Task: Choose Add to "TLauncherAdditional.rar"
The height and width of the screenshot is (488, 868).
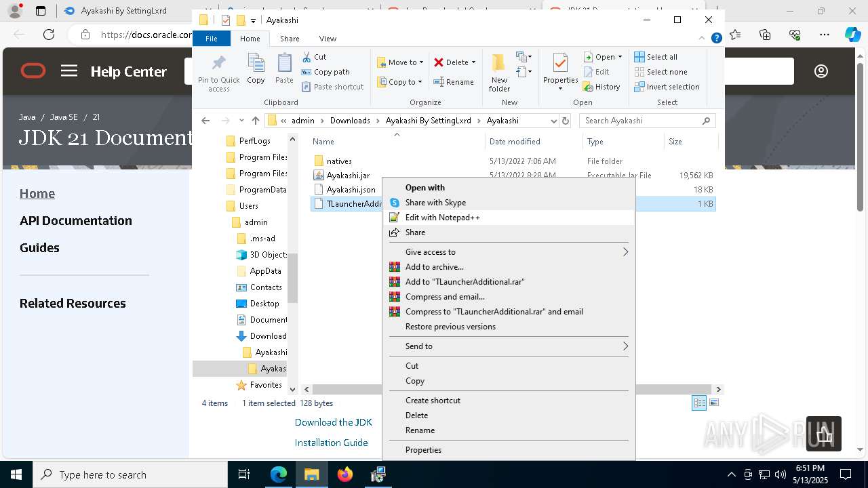Action: coord(509,282)
